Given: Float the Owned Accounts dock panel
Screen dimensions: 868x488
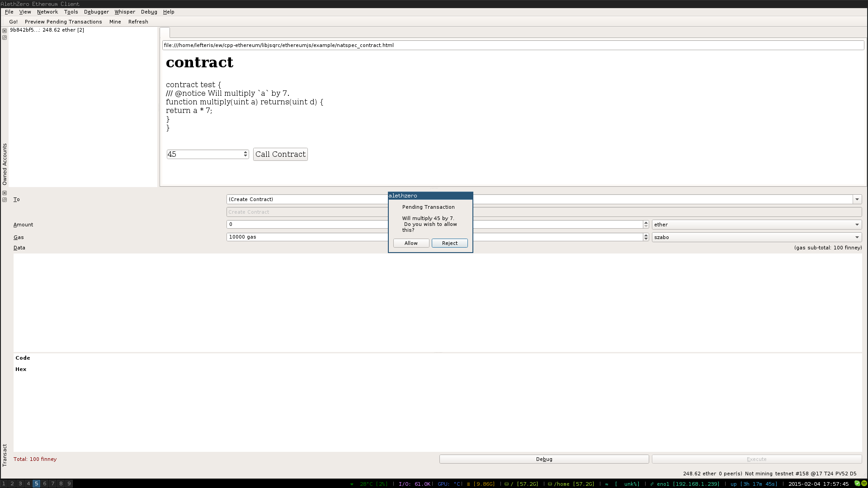Looking at the screenshot, I should click(x=5, y=38).
